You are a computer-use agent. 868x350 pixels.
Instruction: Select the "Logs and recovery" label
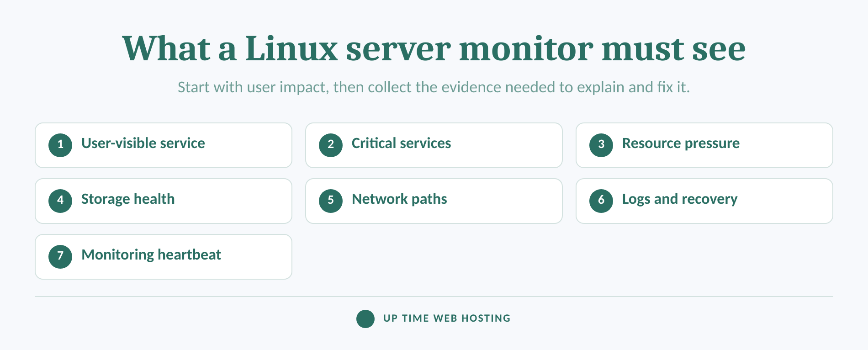[680, 200]
